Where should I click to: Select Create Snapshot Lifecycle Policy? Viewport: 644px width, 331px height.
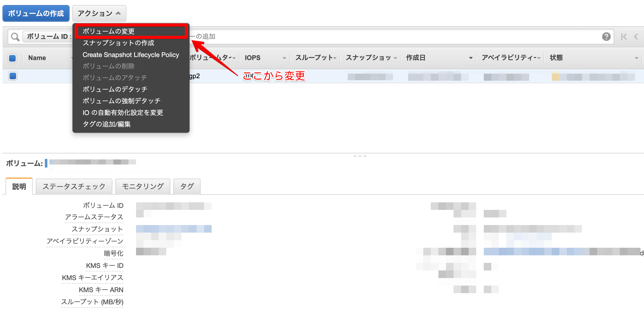(x=131, y=55)
